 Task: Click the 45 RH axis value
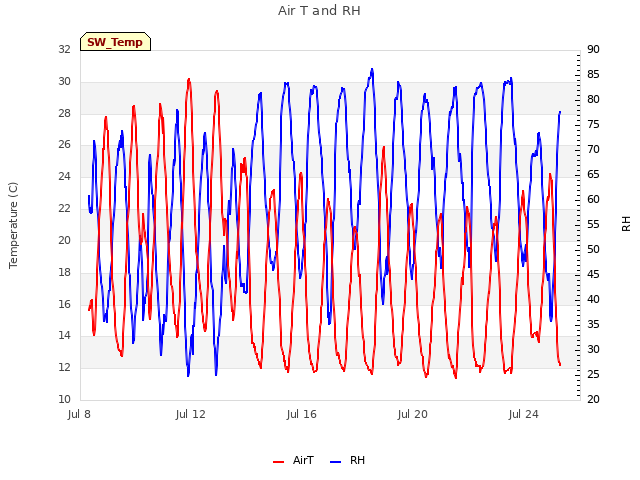point(593,274)
